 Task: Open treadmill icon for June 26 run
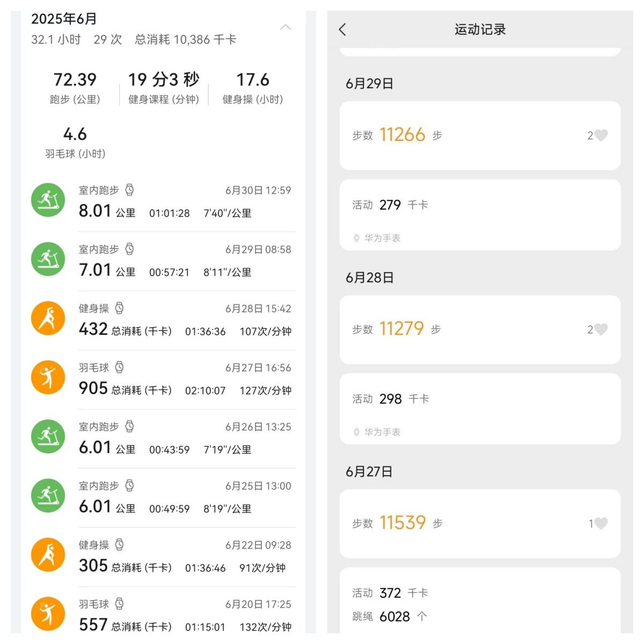pyautogui.click(x=48, y=436)
